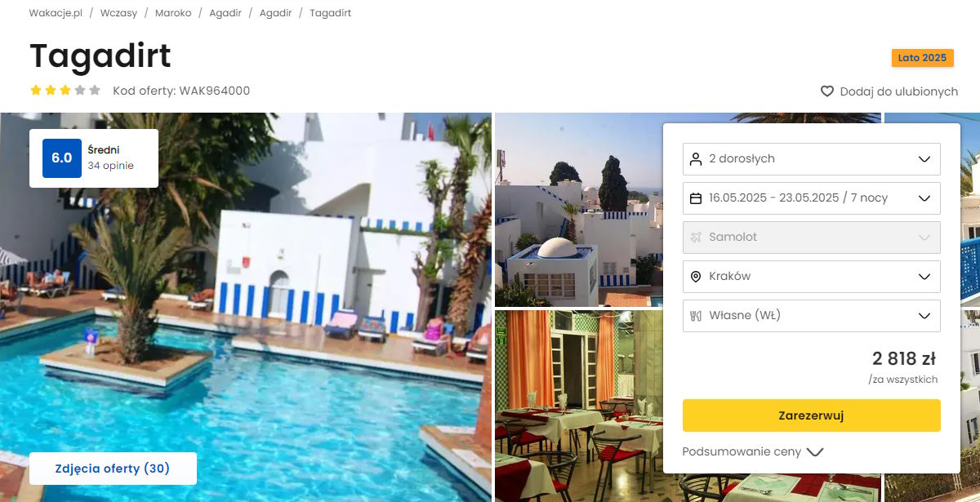Open Zdjęcia oferty (30) photo gallery
Viewport: 980px width, 502px height.
[113, 469]
